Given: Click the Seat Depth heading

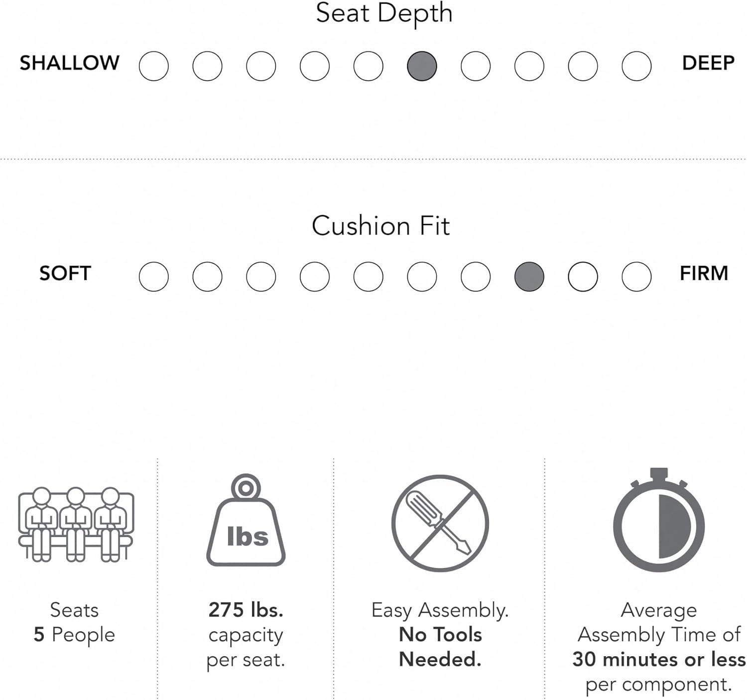Looking at the screenshot, I should point(384,13).
